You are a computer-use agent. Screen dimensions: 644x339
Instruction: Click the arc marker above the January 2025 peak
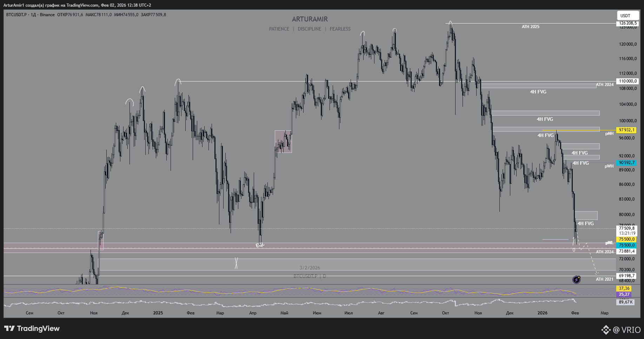[x=178, y=82]
